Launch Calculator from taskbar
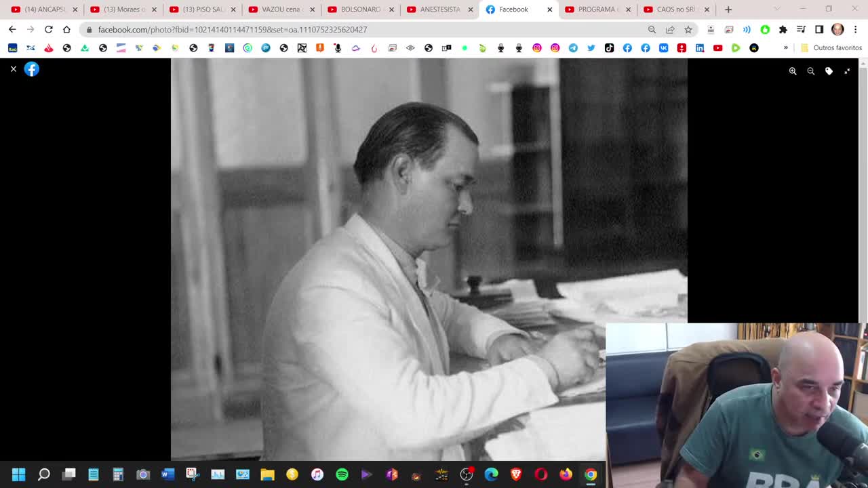Viewport: 868px width, 488px height. click(118, 474)
